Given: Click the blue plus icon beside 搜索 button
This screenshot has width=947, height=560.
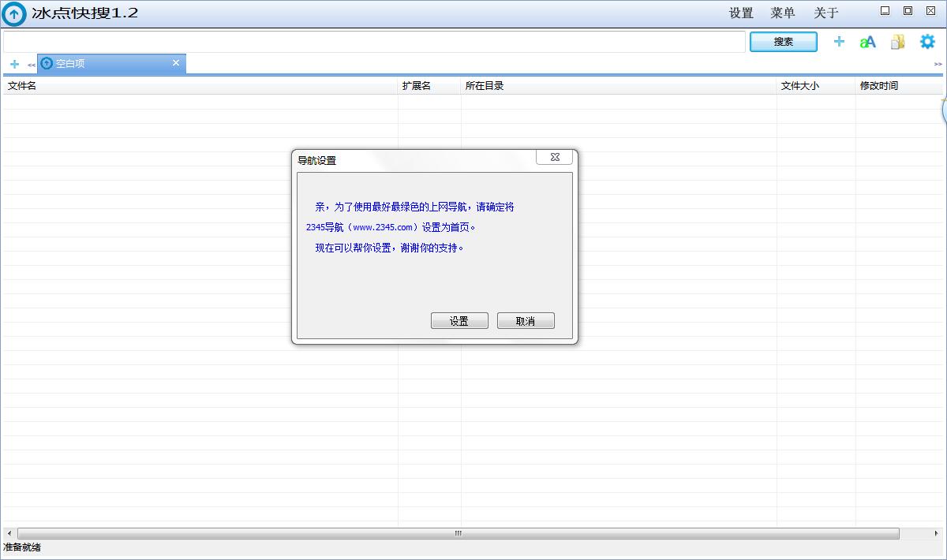Looking at the screenshot, I should point(839,42).
